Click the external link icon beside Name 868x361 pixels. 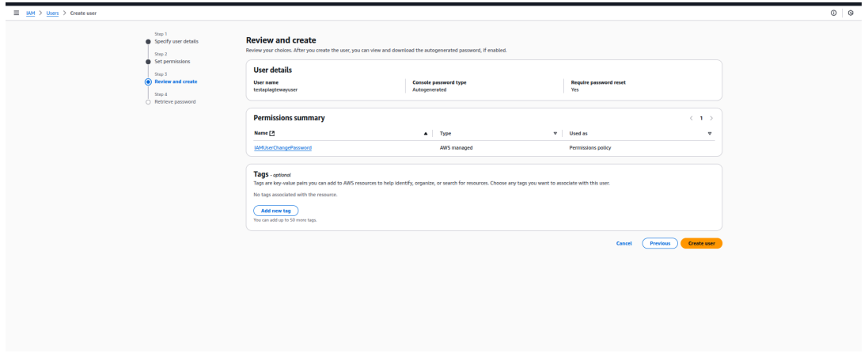click(273, 134)
